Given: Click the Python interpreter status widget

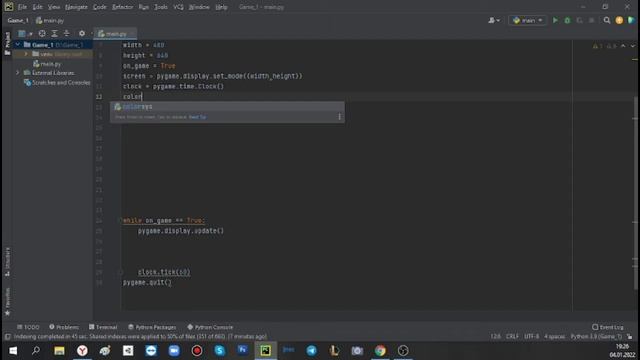Looking at the screenshot, I should pos(596,336).
